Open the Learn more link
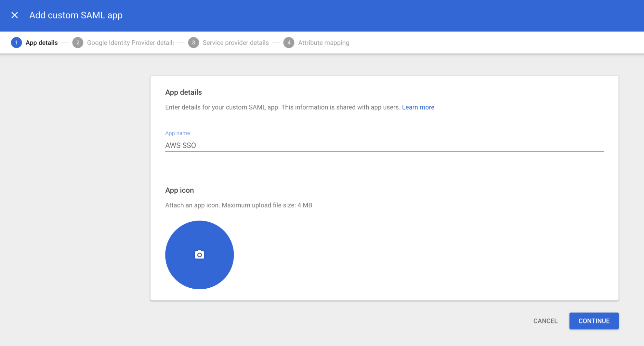 pos(418,107)
